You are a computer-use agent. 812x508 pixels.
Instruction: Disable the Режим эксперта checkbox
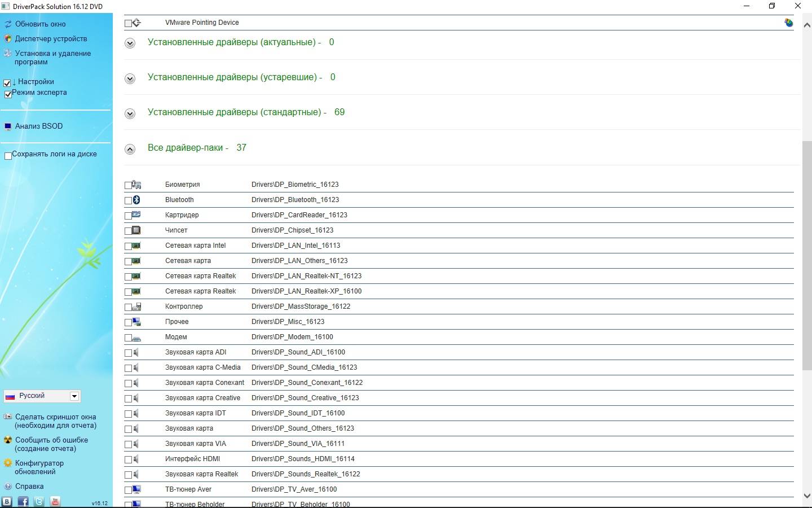click(7, 94)
